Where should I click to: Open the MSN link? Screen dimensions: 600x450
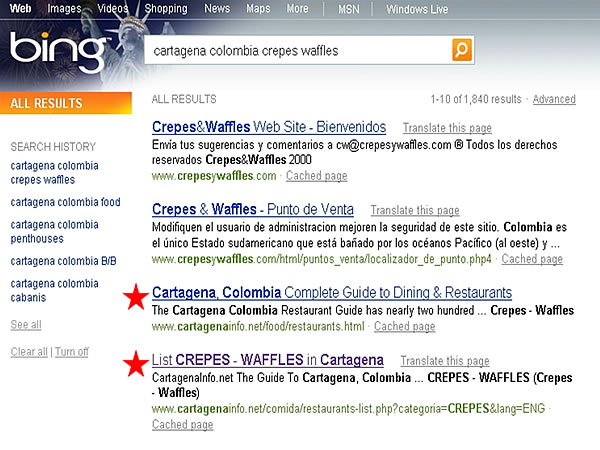coord(349,9)
